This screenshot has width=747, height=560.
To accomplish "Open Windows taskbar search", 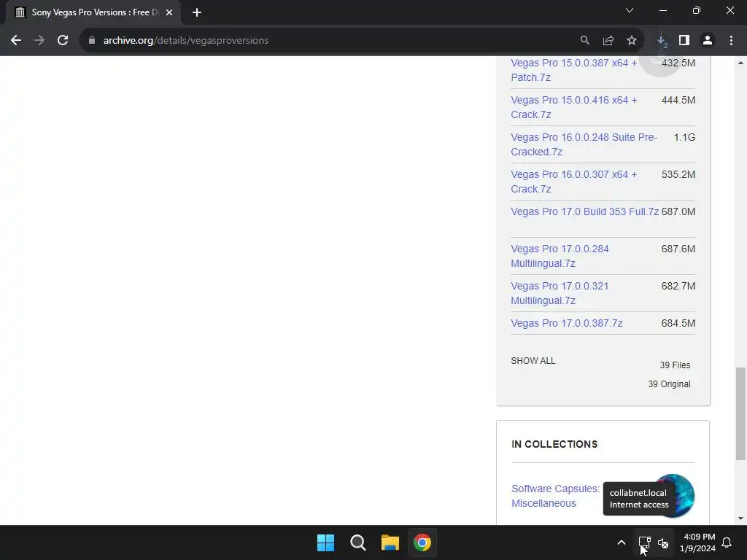I will click(357, 542).
